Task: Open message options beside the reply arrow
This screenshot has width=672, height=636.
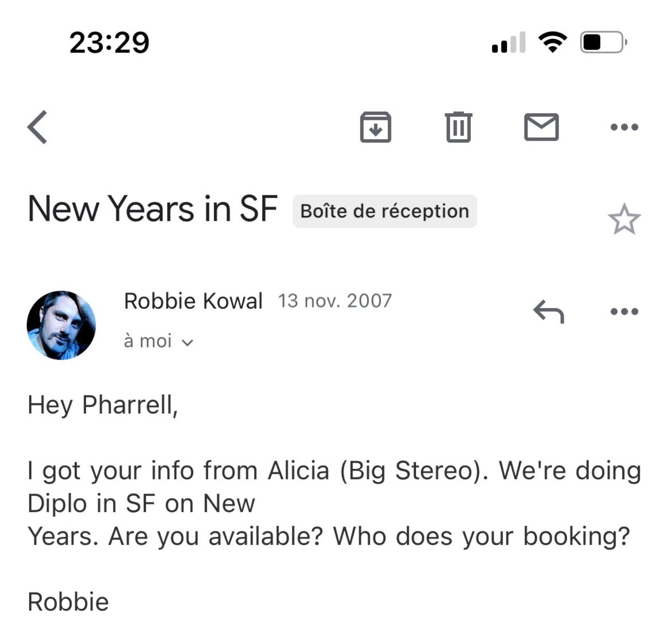Action: coord(624,311)
